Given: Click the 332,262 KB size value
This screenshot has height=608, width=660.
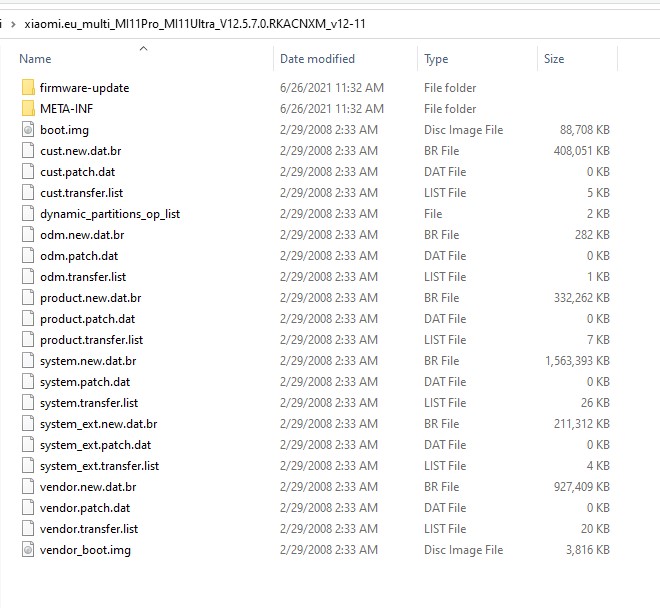Looking at the screenshot, I should coord(582,298).
